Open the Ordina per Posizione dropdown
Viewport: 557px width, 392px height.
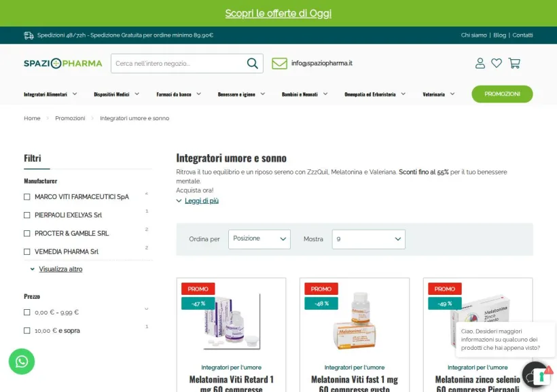click(x=259, y=239)
